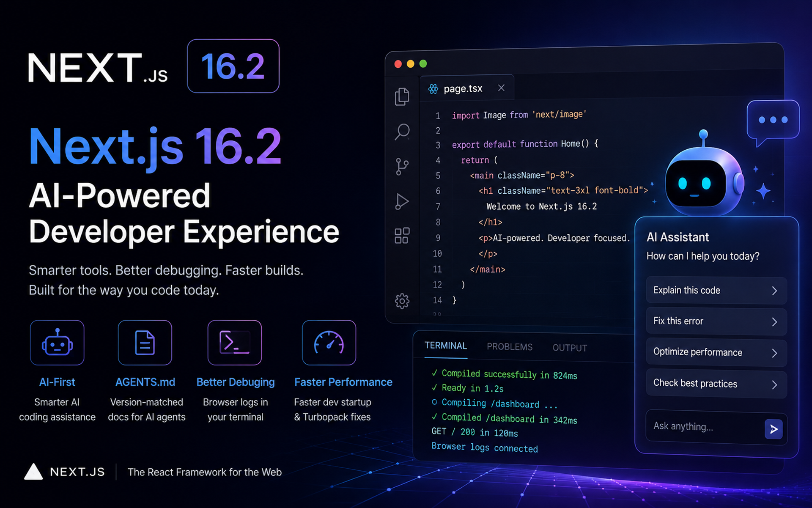812x508 pixels.
Task: Click the NEXT.JS wordmark logo at top
Action: pos(98,68)
